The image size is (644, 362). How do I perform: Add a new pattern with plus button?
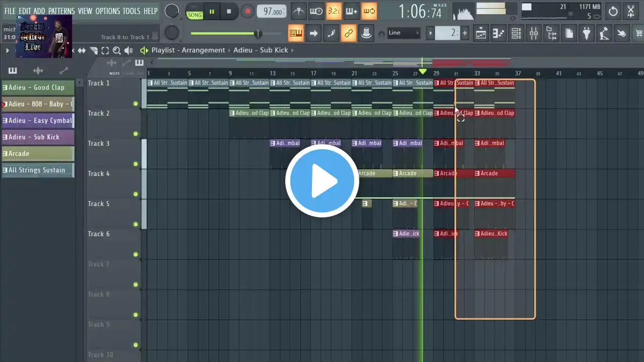[x=464, y=33]
